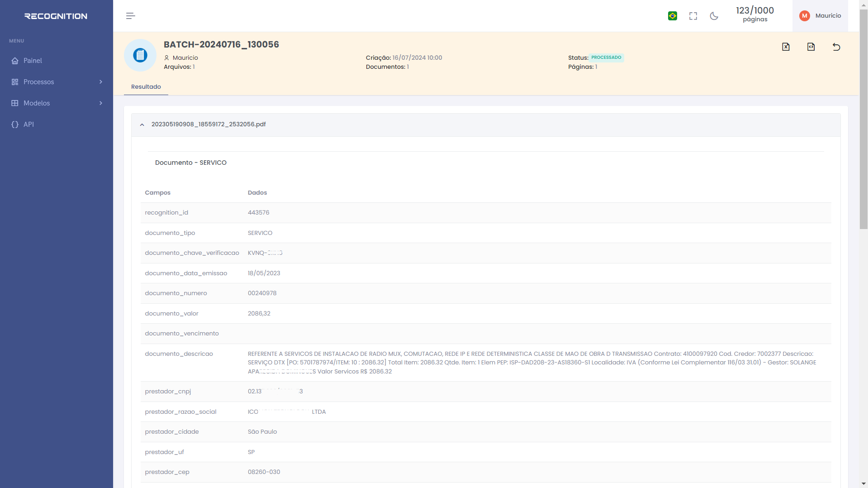
Task: Click documento_numero value 00240978
Action: 262,293
